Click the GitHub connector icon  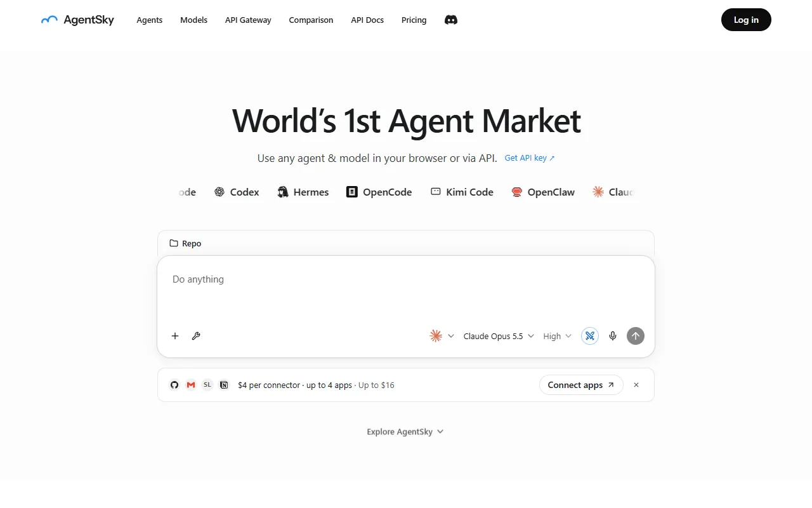coord(174,385)
